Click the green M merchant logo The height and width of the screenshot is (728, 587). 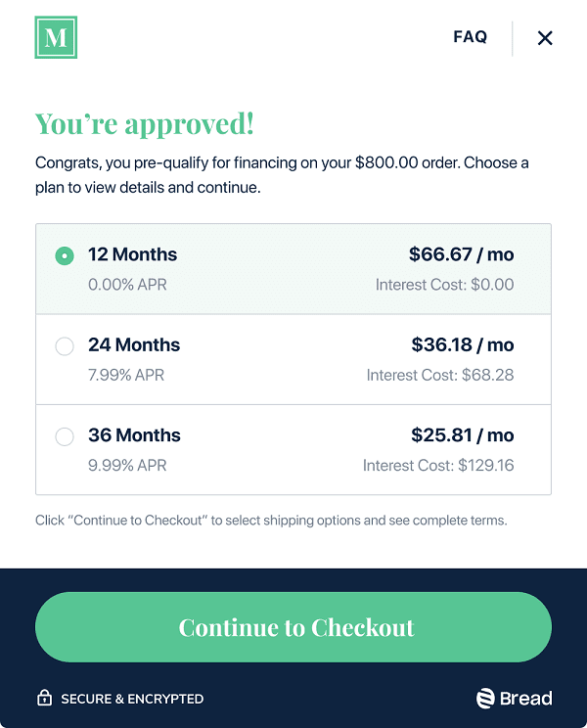[x=56, y=37]
